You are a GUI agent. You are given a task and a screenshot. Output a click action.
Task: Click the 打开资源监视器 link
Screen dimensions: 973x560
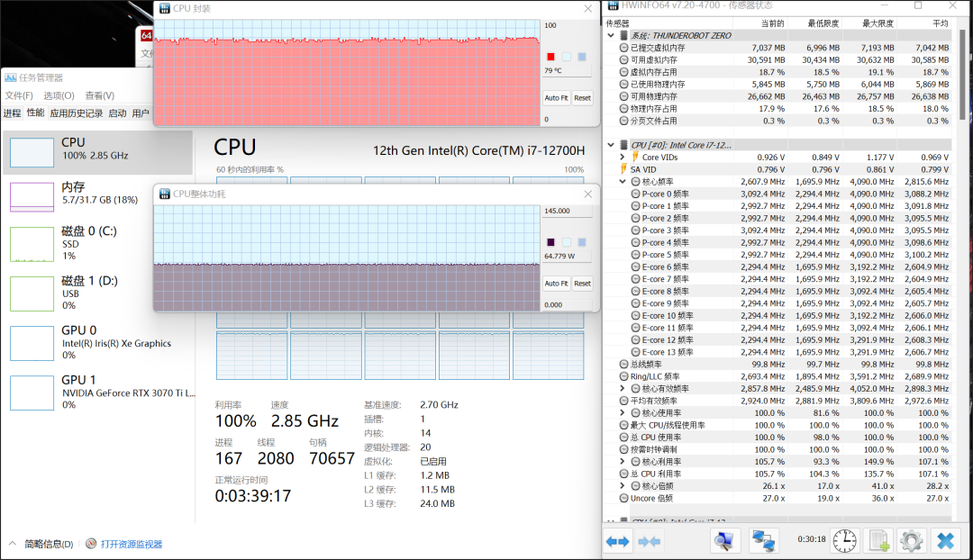pyautogui.click(x=132, y=544)
